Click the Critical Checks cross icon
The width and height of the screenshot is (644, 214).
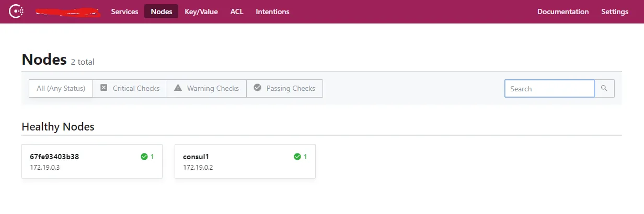(103, 88)
